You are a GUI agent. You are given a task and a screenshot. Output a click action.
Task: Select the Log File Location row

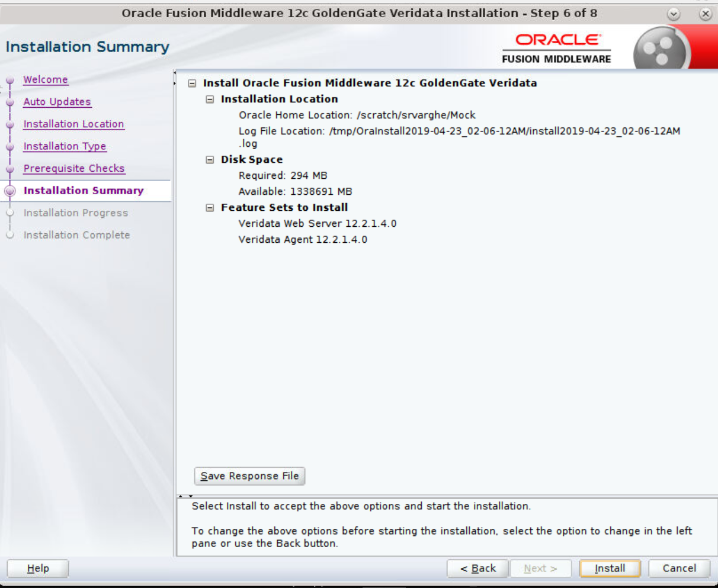pyautogui.click(x=459, y=137)
